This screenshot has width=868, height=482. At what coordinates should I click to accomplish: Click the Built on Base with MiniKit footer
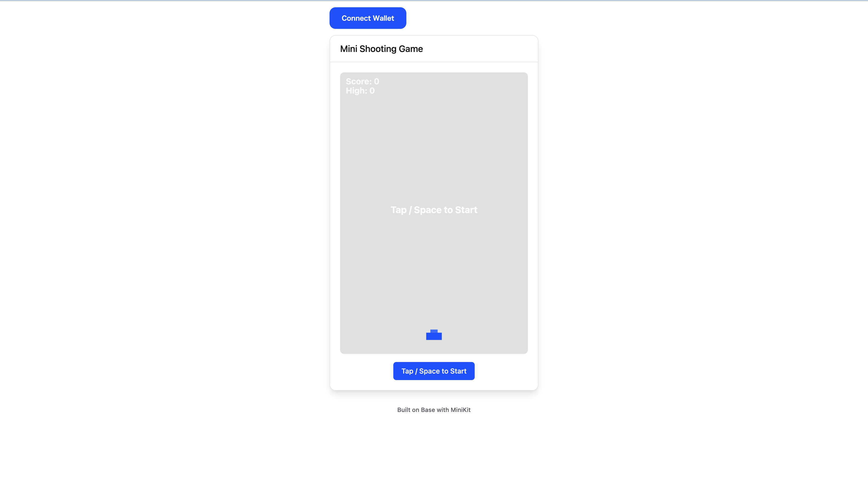click(434, 410)
